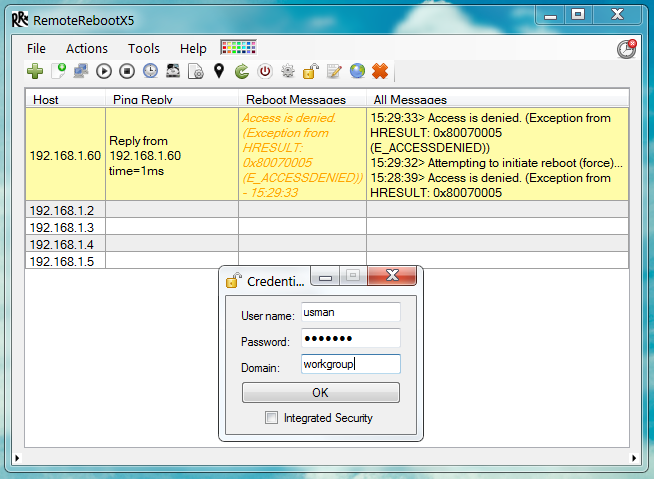This screenshot has height=479, width=654.
Task: Click the All Messages column header
Action: click(x=498, y=99)
